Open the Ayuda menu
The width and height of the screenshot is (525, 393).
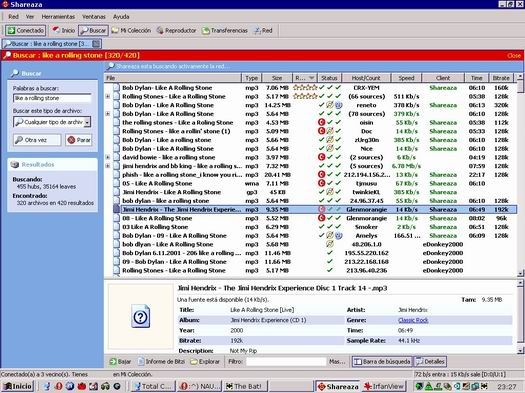121,16
